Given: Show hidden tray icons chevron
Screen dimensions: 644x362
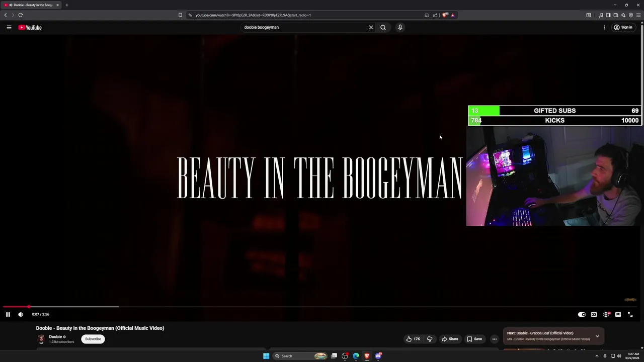Looking at the screenshot, I should (597, 356).
